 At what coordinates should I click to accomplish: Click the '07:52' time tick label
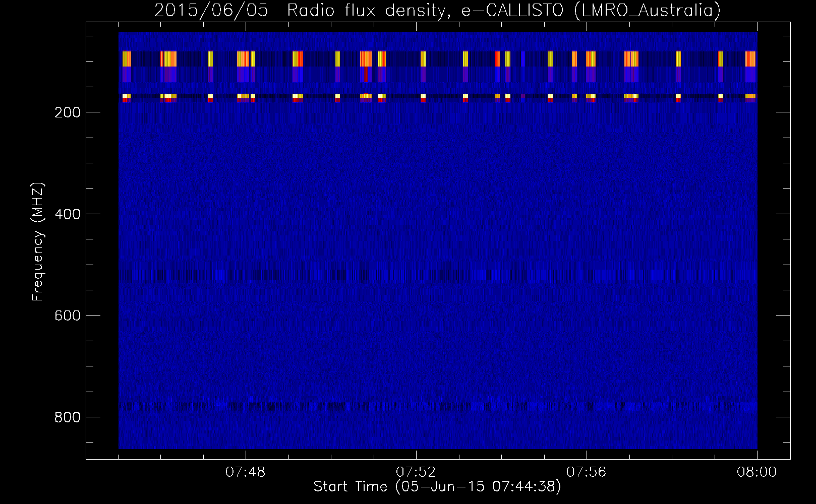point(416,472)
